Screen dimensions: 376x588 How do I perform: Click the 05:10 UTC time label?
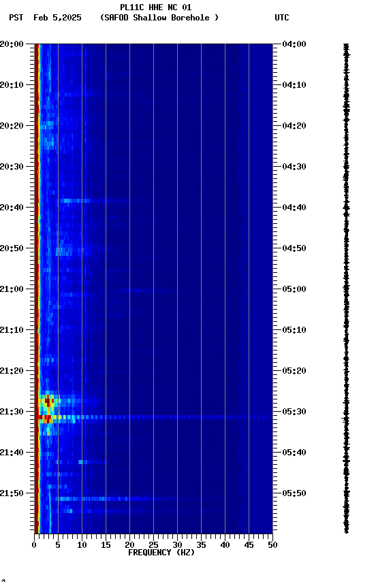[x=294, y=330]
